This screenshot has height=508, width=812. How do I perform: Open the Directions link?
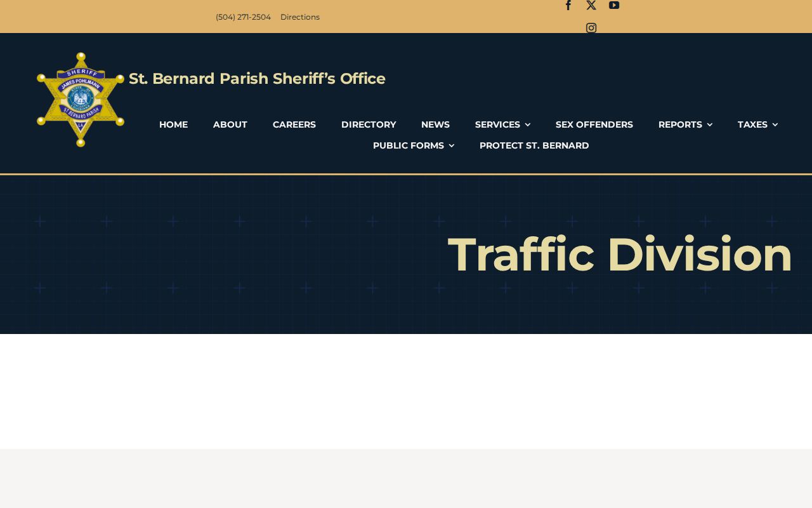click(x=300, y=17)
